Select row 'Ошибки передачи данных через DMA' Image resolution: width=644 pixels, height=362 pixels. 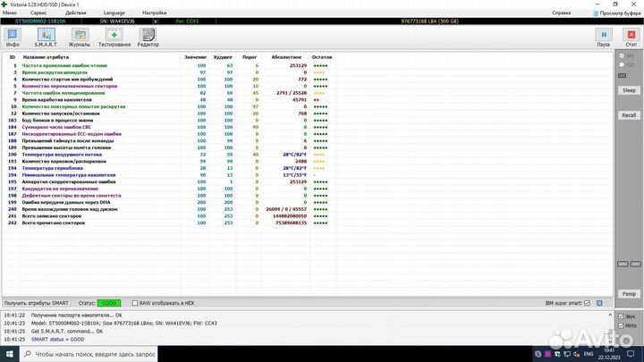coord(169,202)
